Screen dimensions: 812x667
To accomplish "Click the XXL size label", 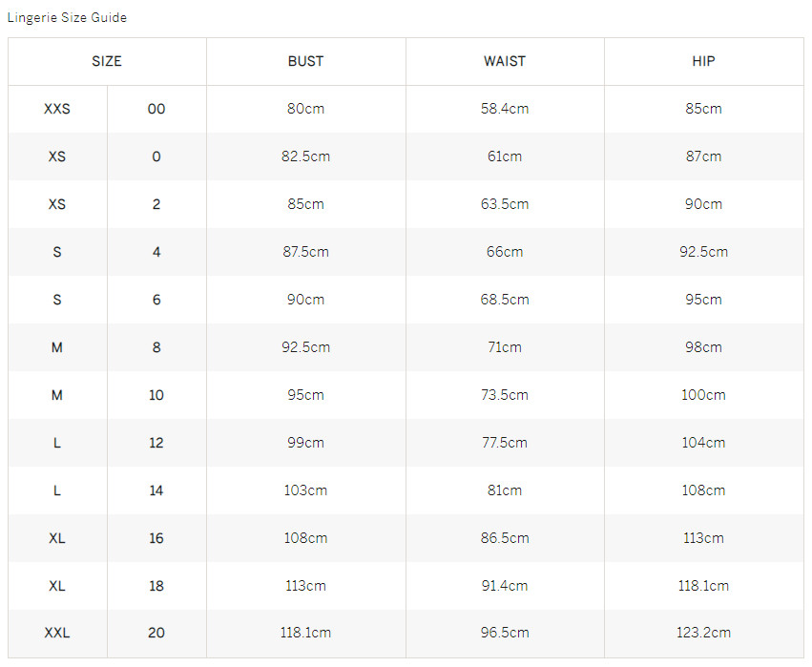I will 57,633.
